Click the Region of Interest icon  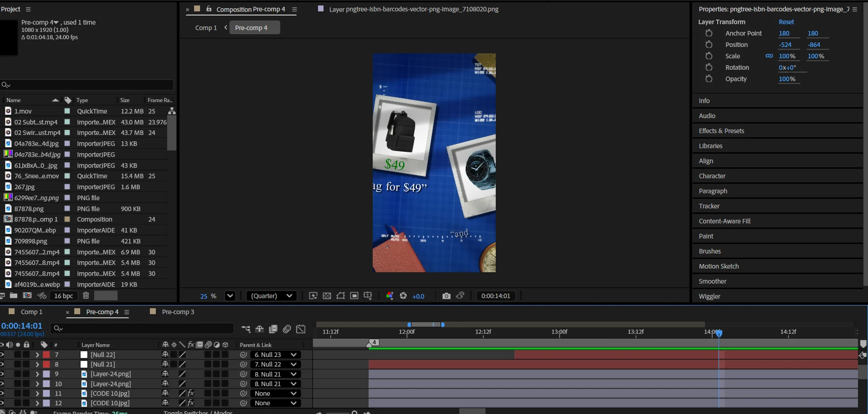pyautogui.click(x=354, y=296)
